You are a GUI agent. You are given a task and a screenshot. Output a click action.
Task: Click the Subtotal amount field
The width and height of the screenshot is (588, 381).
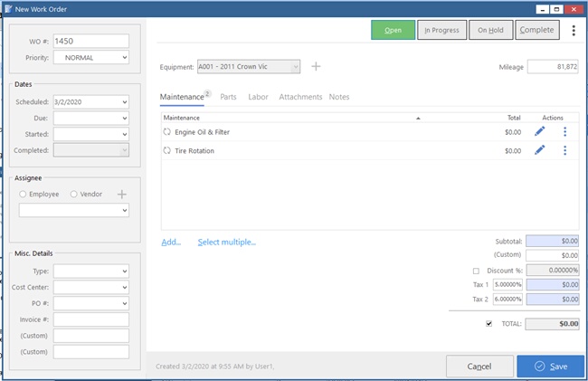coord(553,241)
